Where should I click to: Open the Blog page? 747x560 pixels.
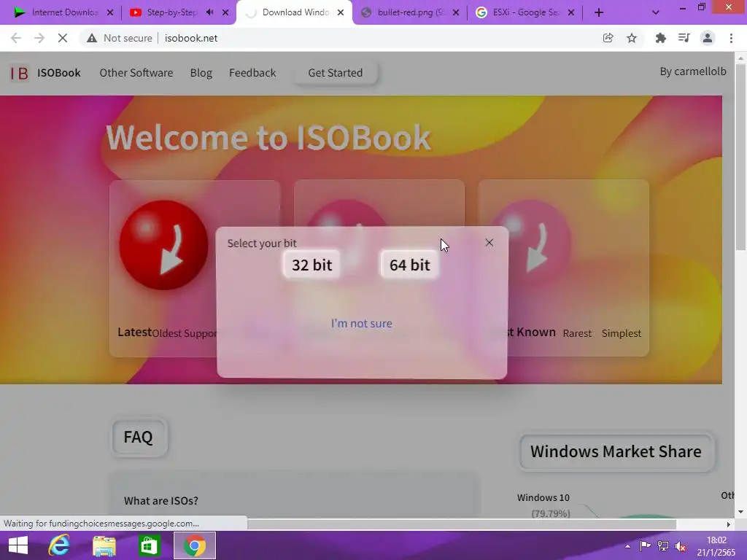point(201,73)
